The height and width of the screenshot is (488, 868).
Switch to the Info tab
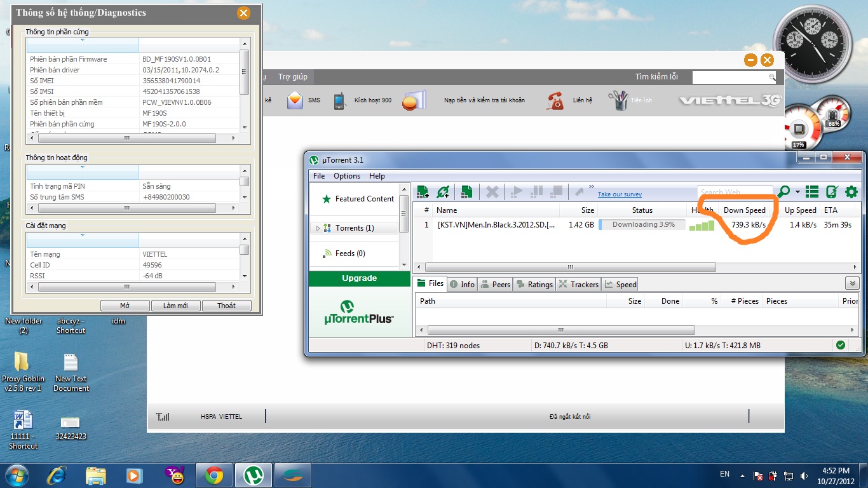pos(462,284)
